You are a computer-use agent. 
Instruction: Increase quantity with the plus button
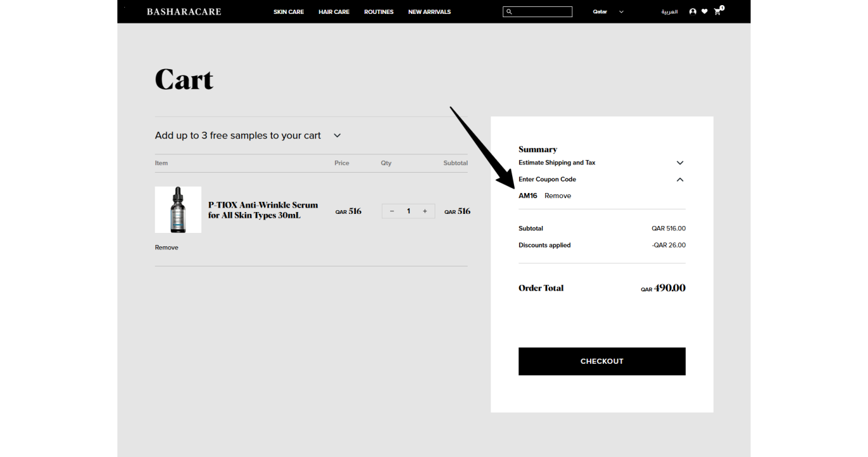pos(425,211)
